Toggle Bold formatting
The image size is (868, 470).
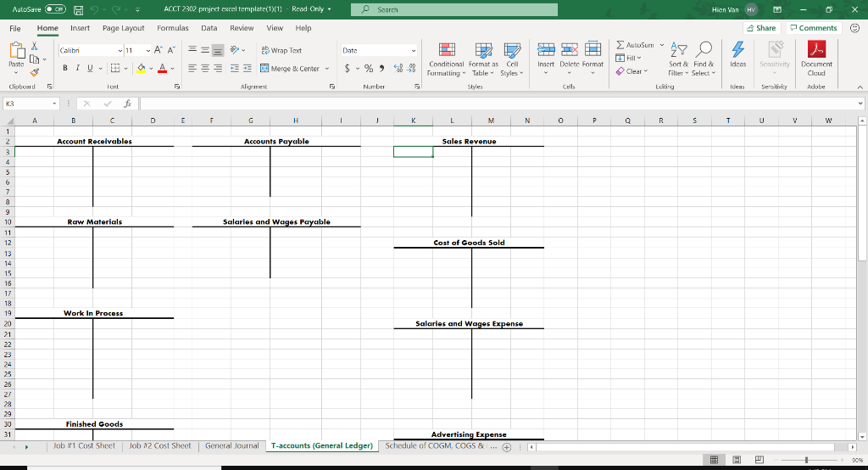[x=64, y=68]
